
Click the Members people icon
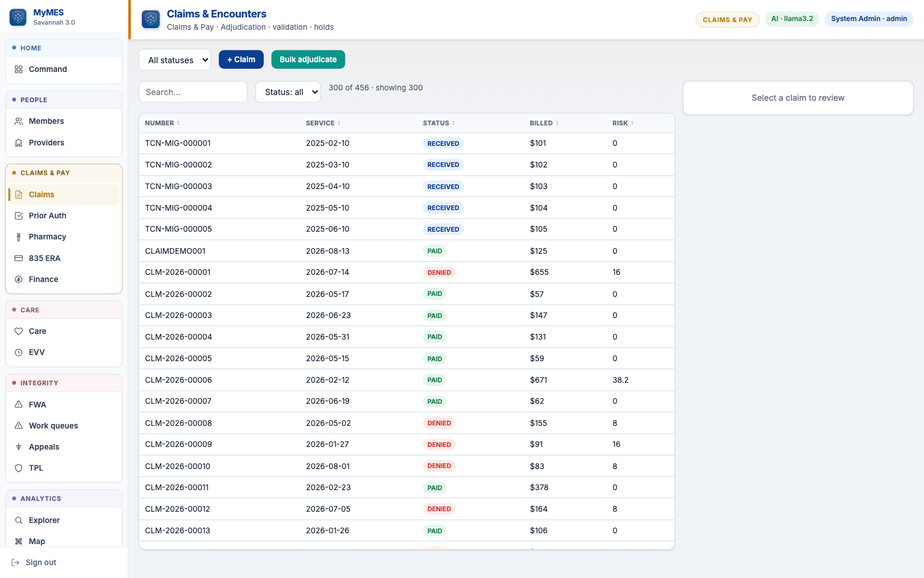pos(18,121)
